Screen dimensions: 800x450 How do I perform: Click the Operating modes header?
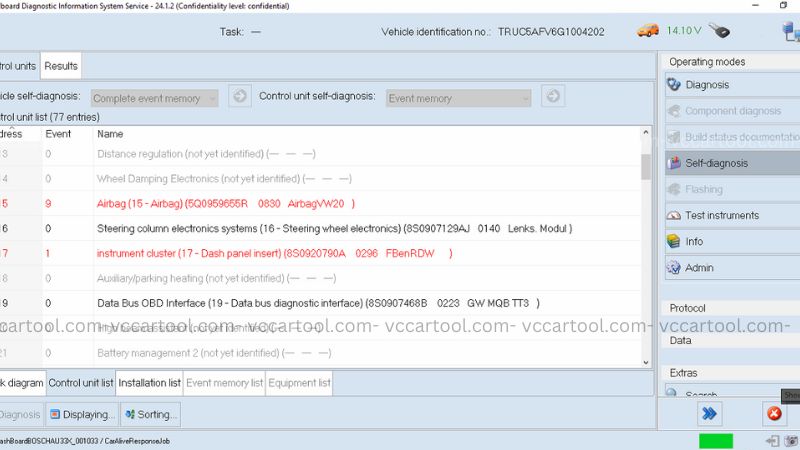pyautogui.click(x=731, y=62)
